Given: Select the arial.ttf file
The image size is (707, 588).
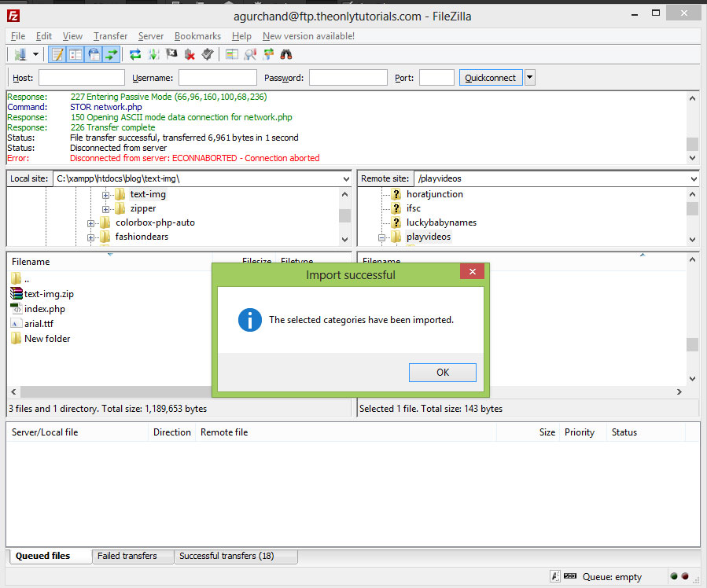Looking at the screenshot, I should click(39, 324).
